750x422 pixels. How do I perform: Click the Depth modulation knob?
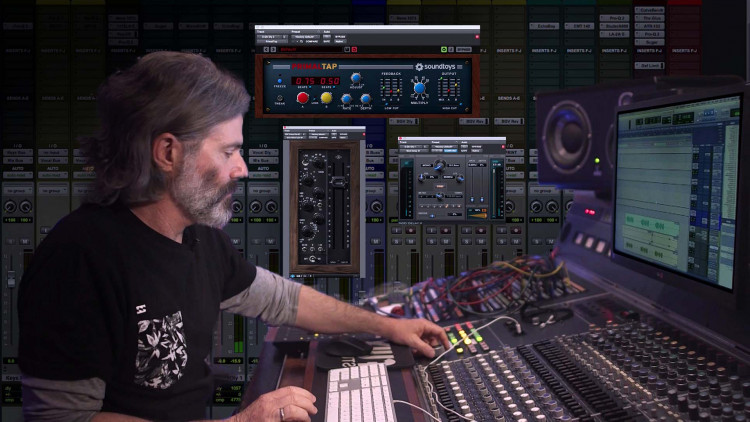[365, 99]
